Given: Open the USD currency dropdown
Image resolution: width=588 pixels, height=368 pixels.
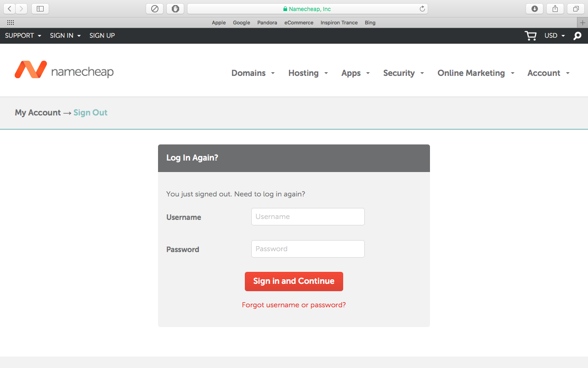Looking at the screenshot, I should click(x=554, y=35).
